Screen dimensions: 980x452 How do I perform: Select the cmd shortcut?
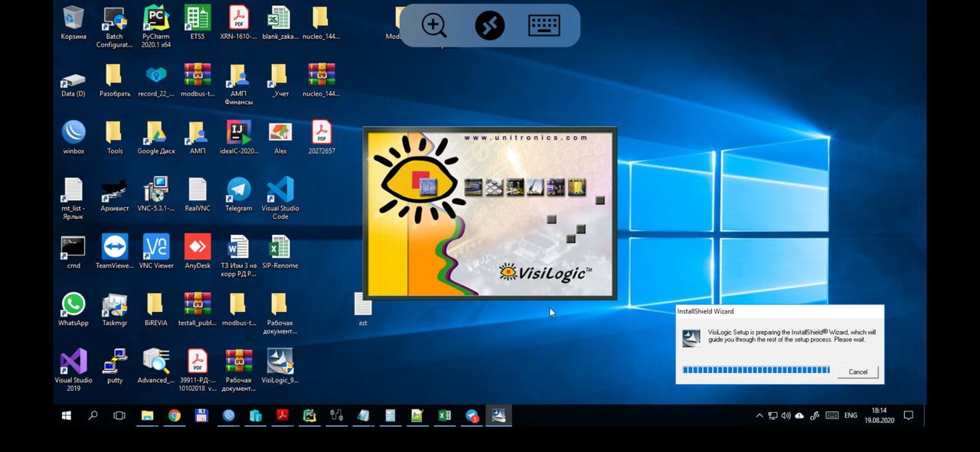pyautogui.click(x=73, y=252)
